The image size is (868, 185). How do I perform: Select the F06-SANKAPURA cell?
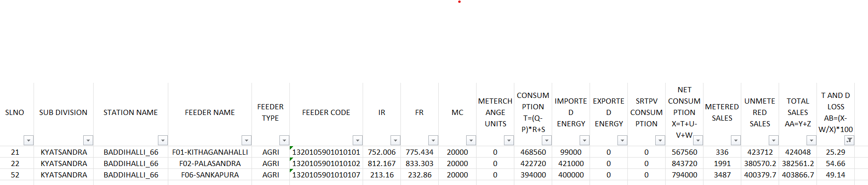(210, 175)
